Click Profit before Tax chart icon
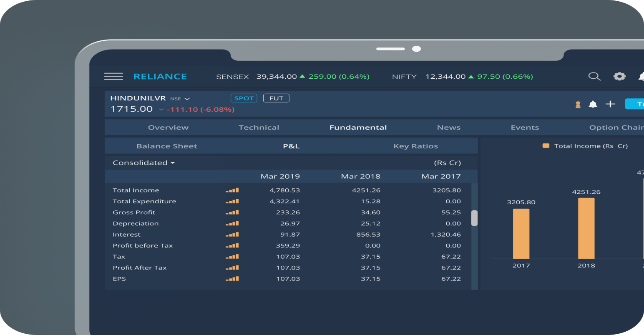Screen dimensions: 644x335 click(x=232, y=246)
